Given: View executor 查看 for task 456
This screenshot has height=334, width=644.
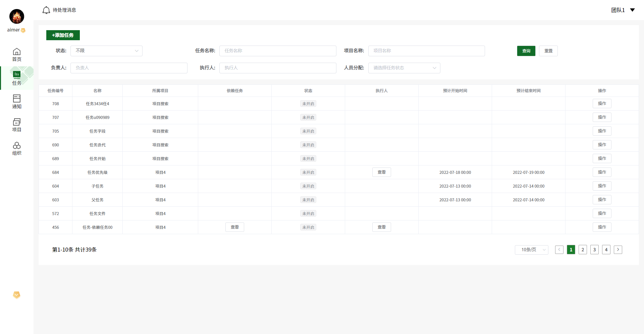Looking at the screenshot, I should point(382,227).
